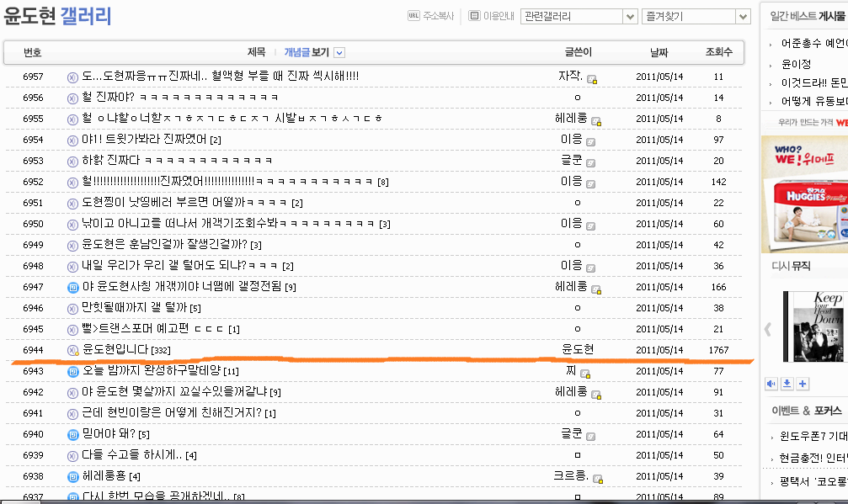This screenshot has width=848, height=504.
Task: Click author name 윤도현 on post 6944
Action: [x=578, y=349]
